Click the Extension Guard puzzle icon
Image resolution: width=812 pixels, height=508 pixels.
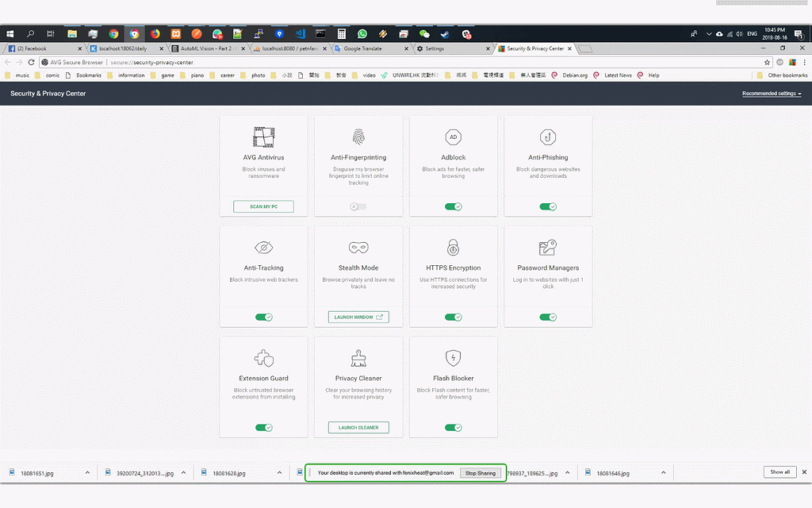[x=263, y=357]
